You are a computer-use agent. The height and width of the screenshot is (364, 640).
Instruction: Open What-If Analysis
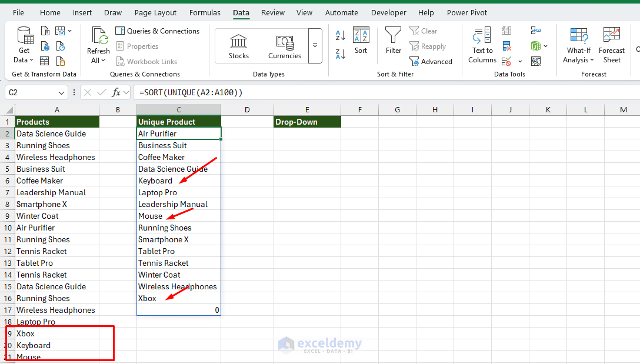click(579, 45)
